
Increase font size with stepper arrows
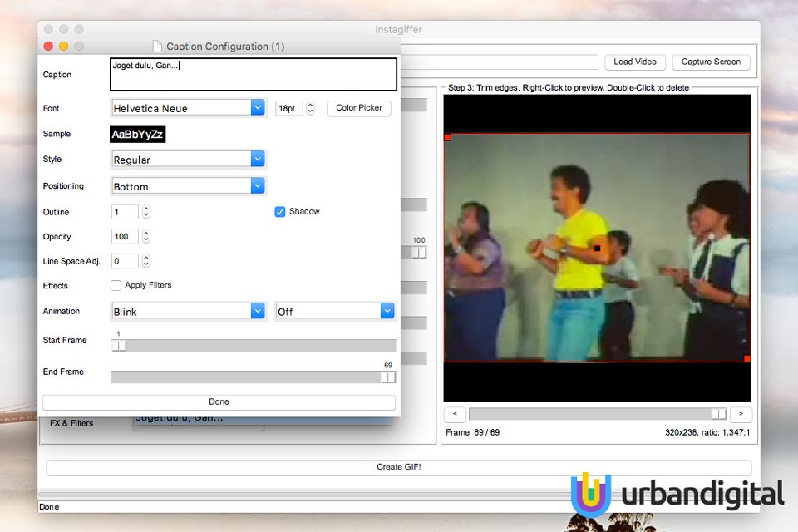[x=310, y=105]
